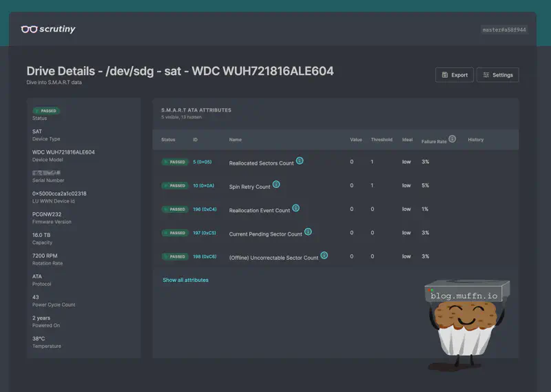Expand the Spin Retry Count row
The image size is (551, 392).
point(249,186)
